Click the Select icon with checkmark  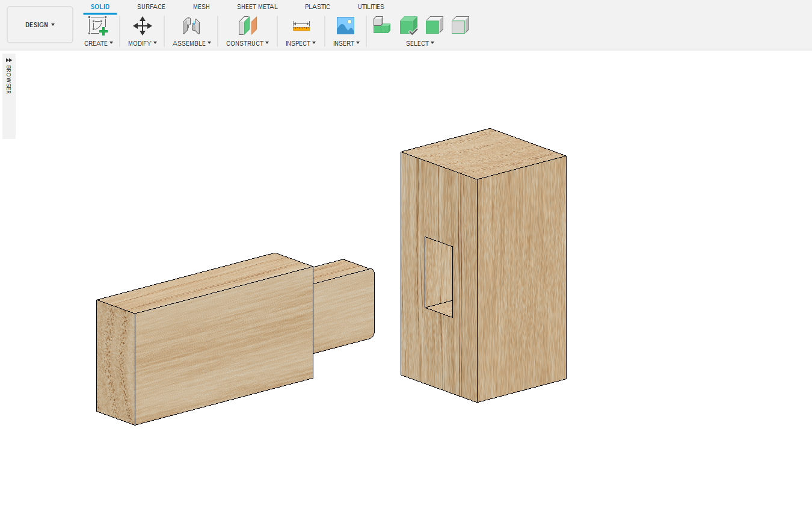tap(408, 25)
